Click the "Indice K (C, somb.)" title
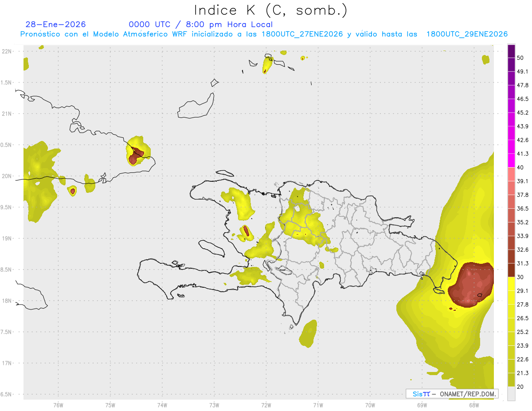Screen dimensions: 532x411 tap(270, 10)
